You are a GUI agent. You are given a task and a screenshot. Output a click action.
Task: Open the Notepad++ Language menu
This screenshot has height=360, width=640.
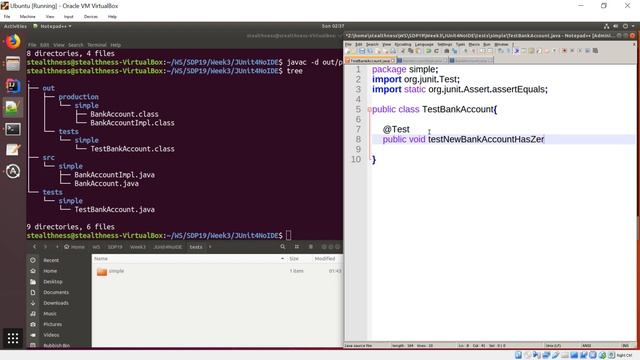[424, 44]
